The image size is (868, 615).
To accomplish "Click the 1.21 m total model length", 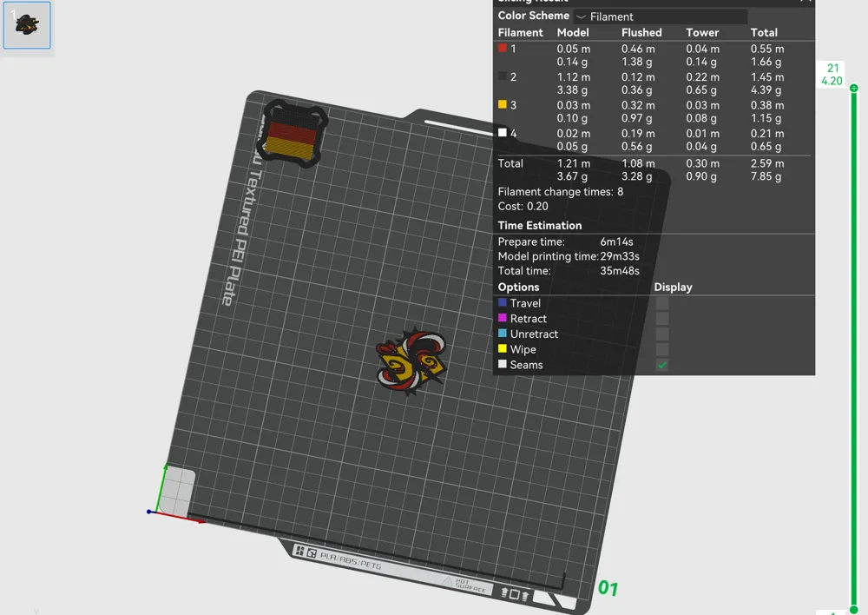I will [x=574, y=163].
